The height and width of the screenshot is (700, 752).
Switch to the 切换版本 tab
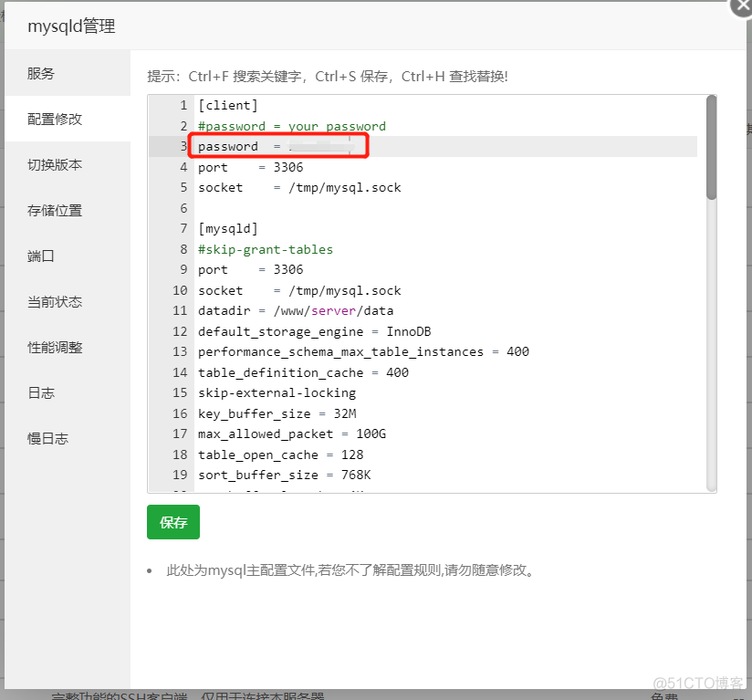click(x=55, y=164)
